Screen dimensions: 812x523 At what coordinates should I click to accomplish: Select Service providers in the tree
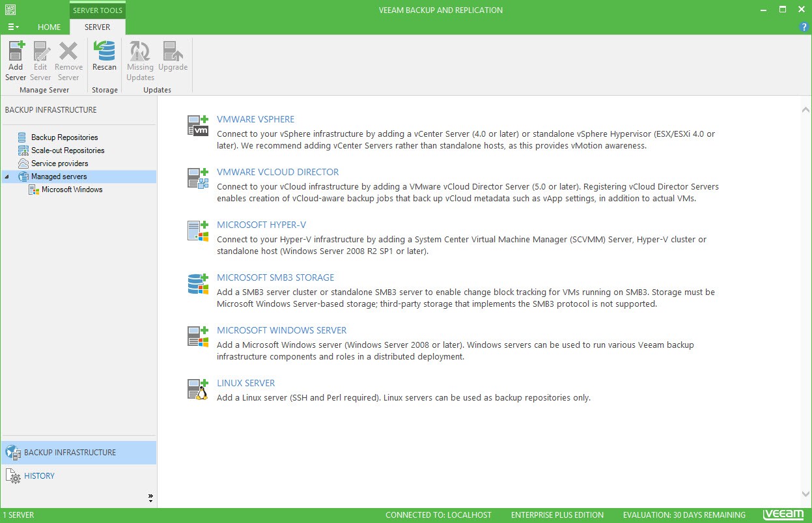[60, 163]
